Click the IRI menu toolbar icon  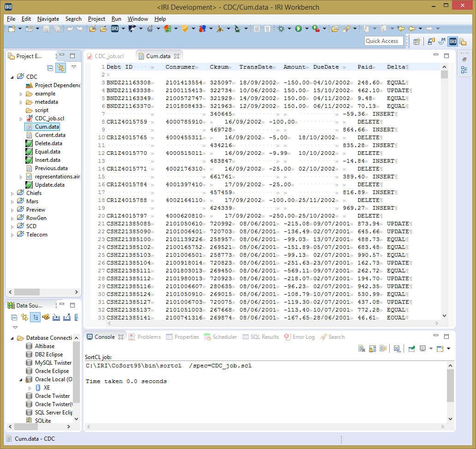pyautogui.click(x=115, y=29)
